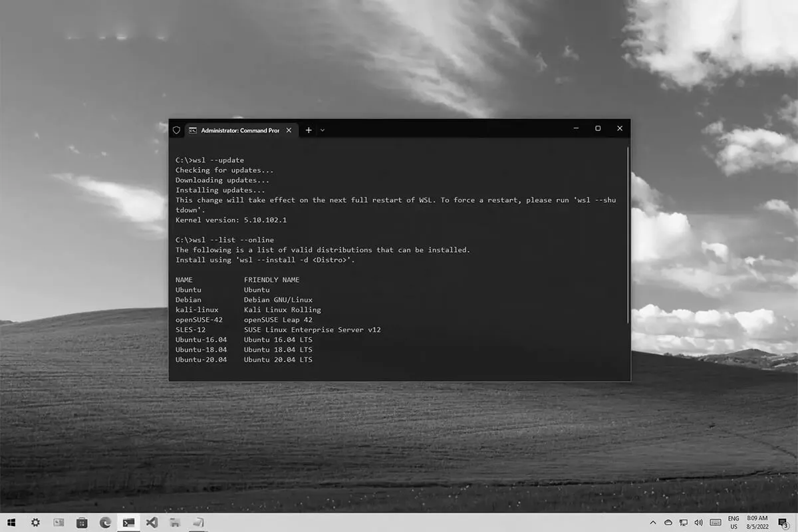Click the 'FRIENDLY NAME' column header
The width and height of the screenshot is (798, 532).
coord(271,280)
